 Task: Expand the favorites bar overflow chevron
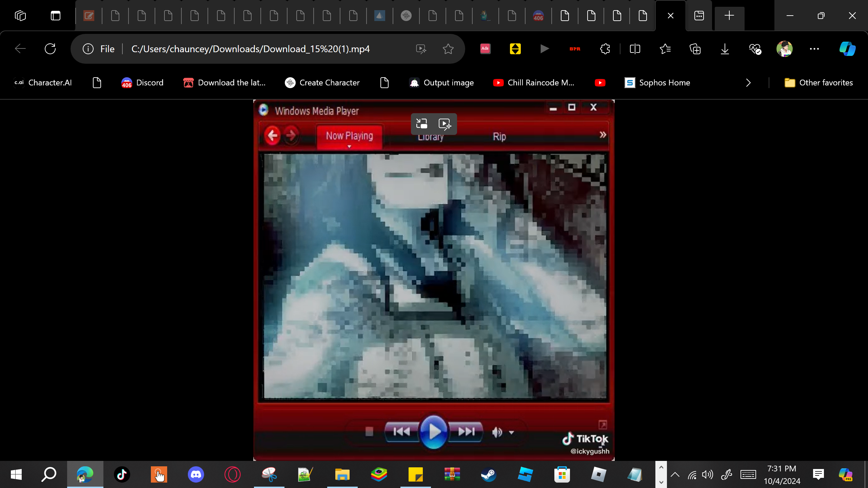pyautogui.click(x=748, y=83)
